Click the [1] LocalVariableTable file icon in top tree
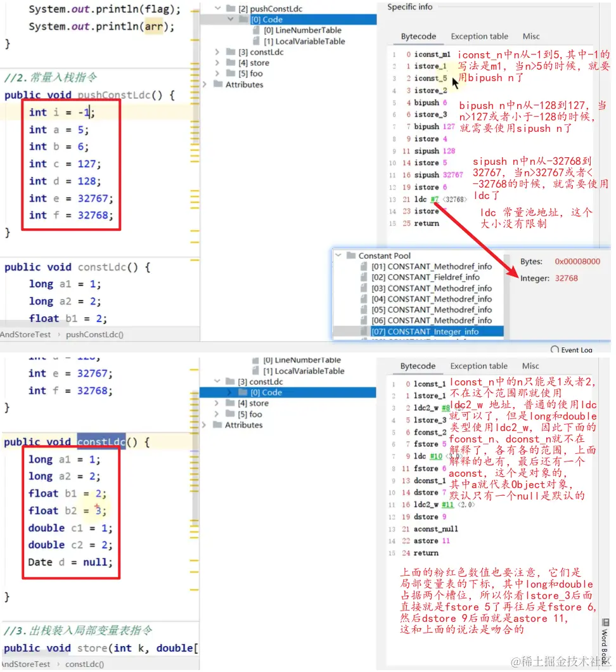This screenshot has height=672, width=616. [x=256, y=41]
